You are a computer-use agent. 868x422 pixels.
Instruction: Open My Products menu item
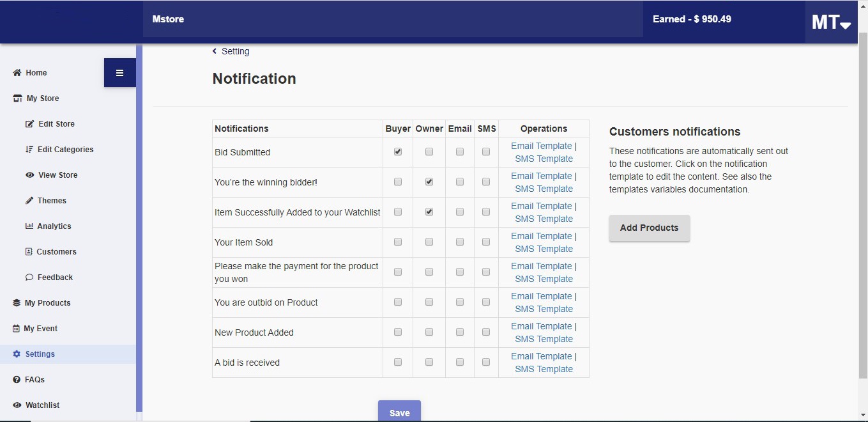coord(47,303)
